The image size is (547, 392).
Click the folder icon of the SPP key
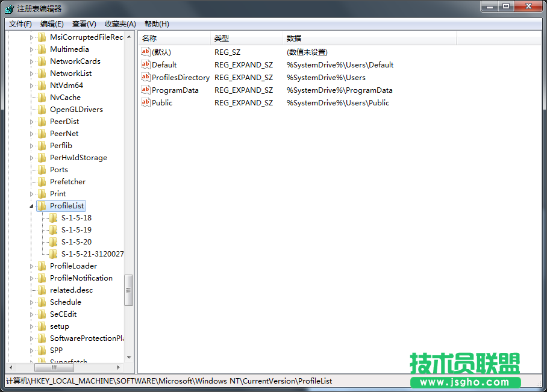[x=42, y=350]
